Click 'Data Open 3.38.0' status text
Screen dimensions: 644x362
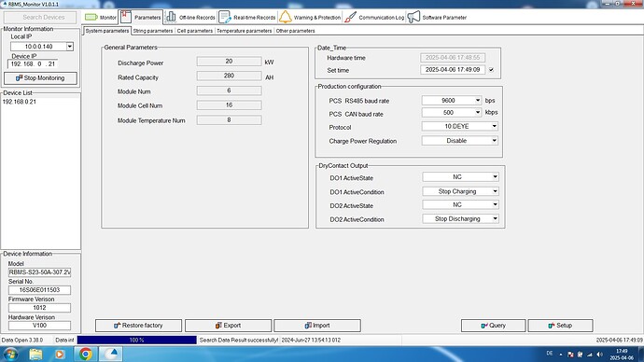click(22, 340)
